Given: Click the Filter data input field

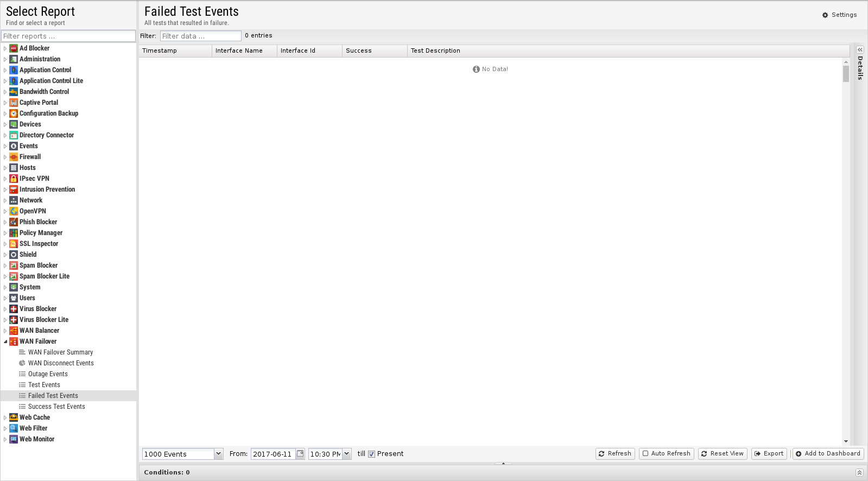Looking at the screenshot, I should pyautogui.click(x=201, y=36).
